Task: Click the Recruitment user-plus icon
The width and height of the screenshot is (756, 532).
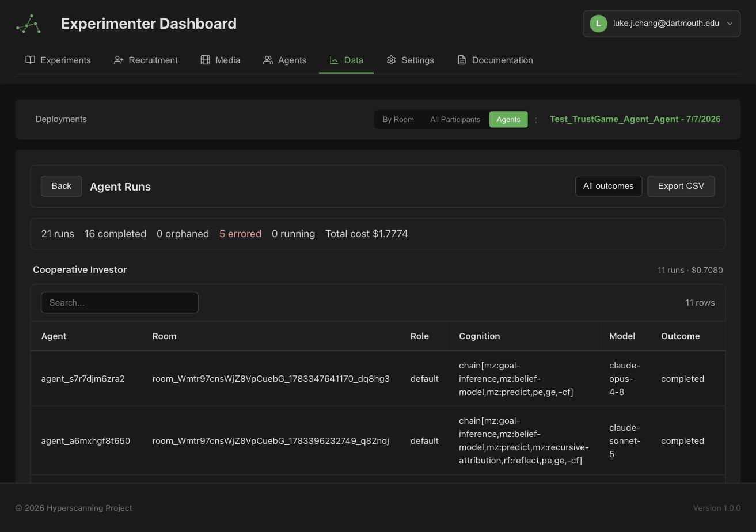Action: pyautogui.click(x=119, y=60)
